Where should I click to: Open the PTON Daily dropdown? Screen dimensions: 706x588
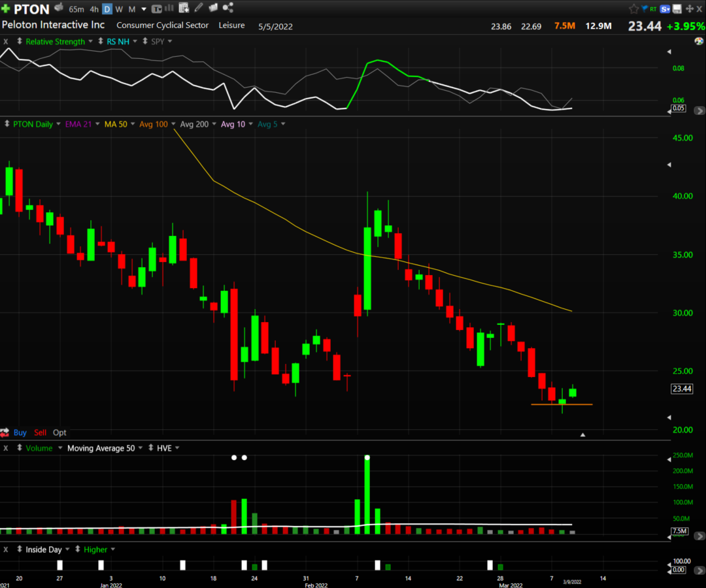[59, 124]
